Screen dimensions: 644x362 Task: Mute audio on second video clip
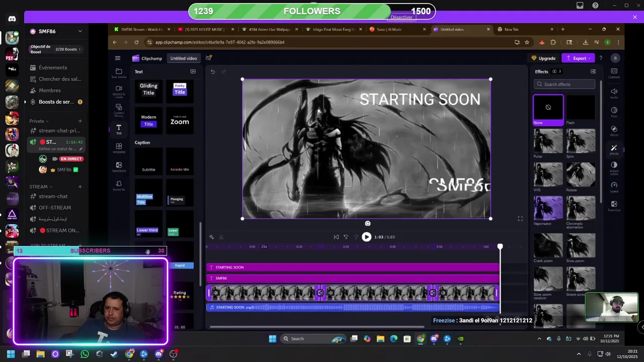331,293
